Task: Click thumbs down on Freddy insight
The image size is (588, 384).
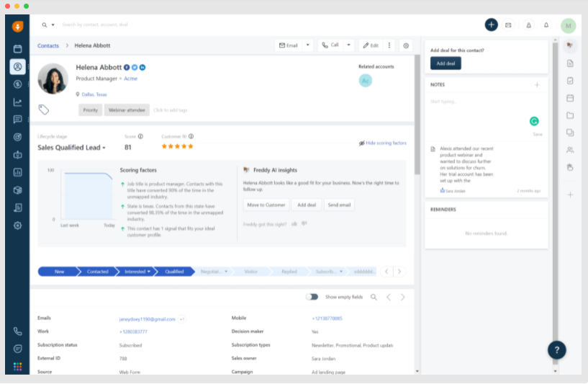Action: coord(304,224)
